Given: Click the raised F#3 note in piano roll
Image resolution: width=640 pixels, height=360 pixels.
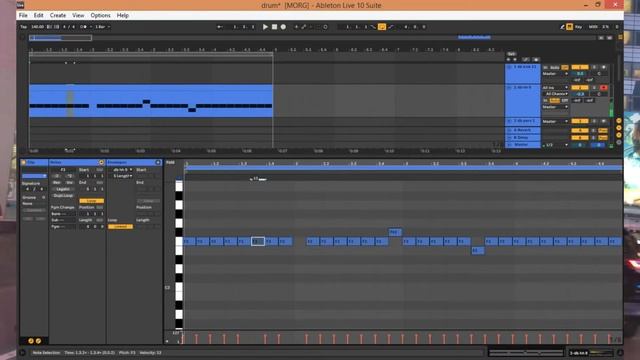Looking at the screenshot, I should tap(395, 232).
